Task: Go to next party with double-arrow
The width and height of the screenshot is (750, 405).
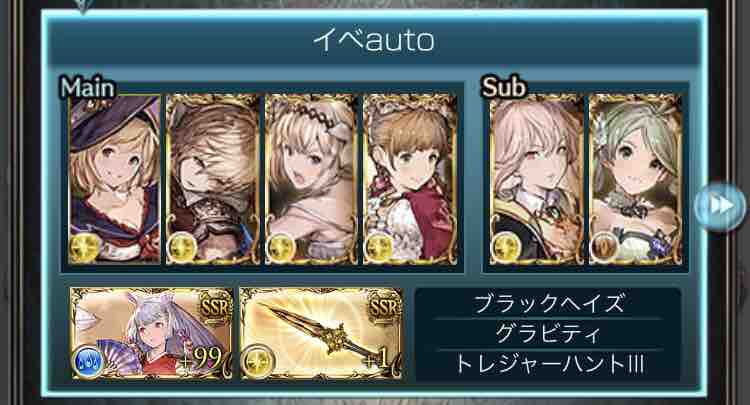Action: point(720,206)
